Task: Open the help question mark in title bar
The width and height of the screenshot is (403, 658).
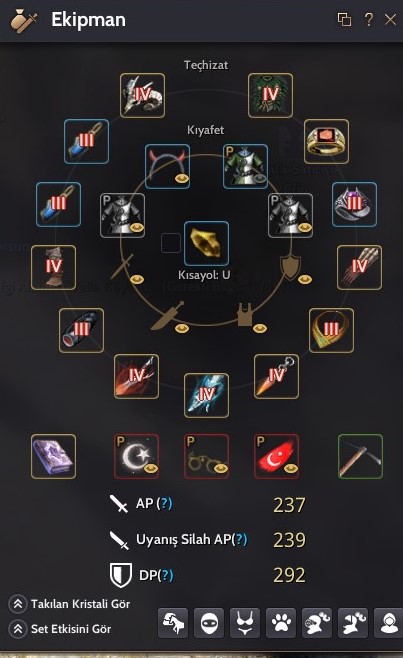Action: pyautogui.click(x=369, y=19)
